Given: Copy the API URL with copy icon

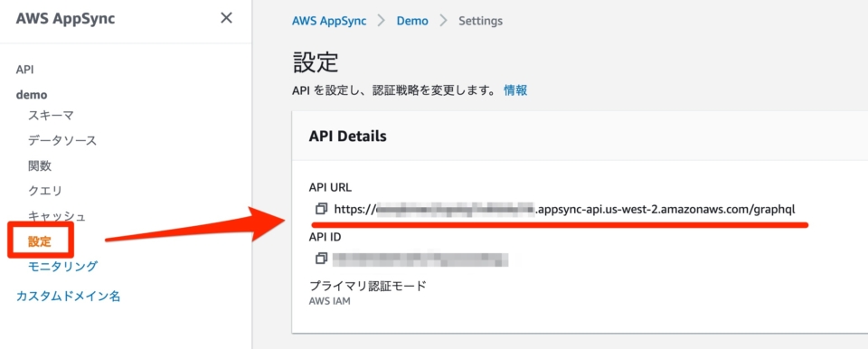Looking at the screenshot, I should 321,209.
